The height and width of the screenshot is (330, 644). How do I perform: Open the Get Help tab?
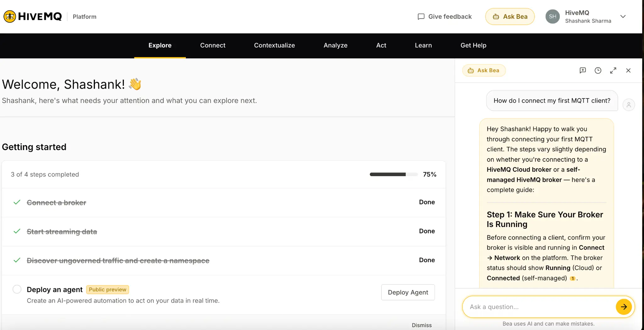coord(473,45)
